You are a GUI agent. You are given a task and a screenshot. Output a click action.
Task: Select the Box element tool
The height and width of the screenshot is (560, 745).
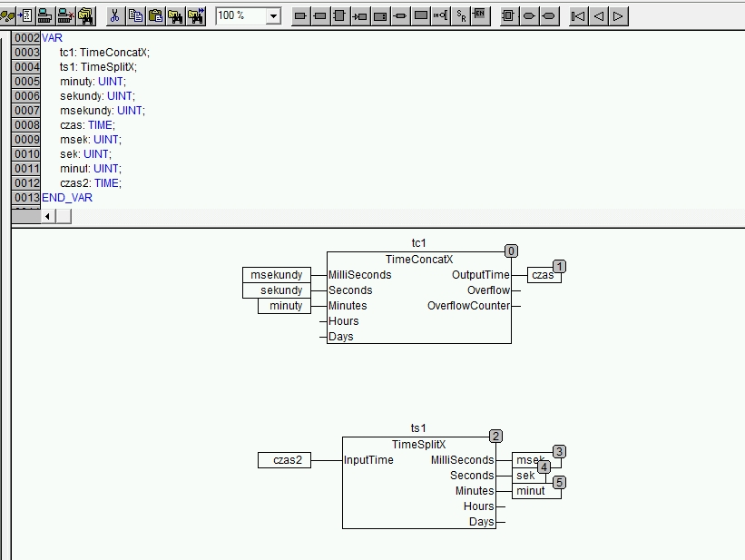pos(339,15)
